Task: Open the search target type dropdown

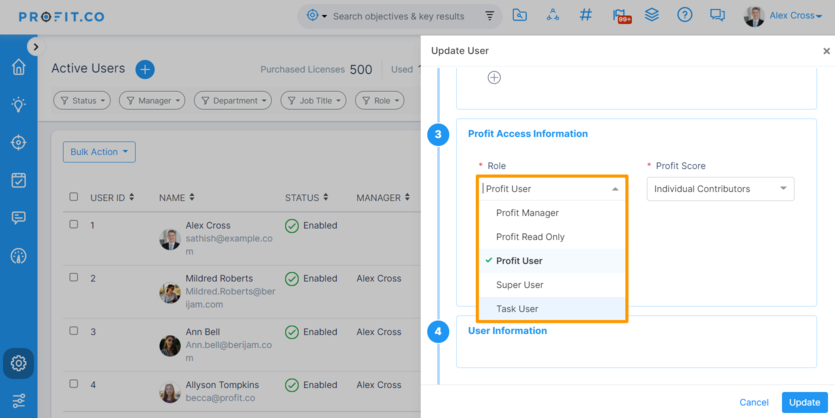Action: [x=317, y=16]
